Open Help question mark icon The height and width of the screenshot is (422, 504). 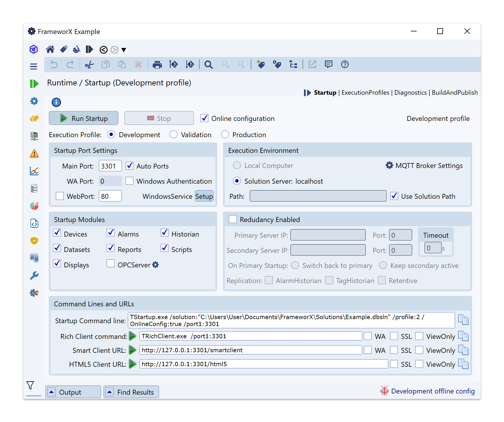(345, 64)
